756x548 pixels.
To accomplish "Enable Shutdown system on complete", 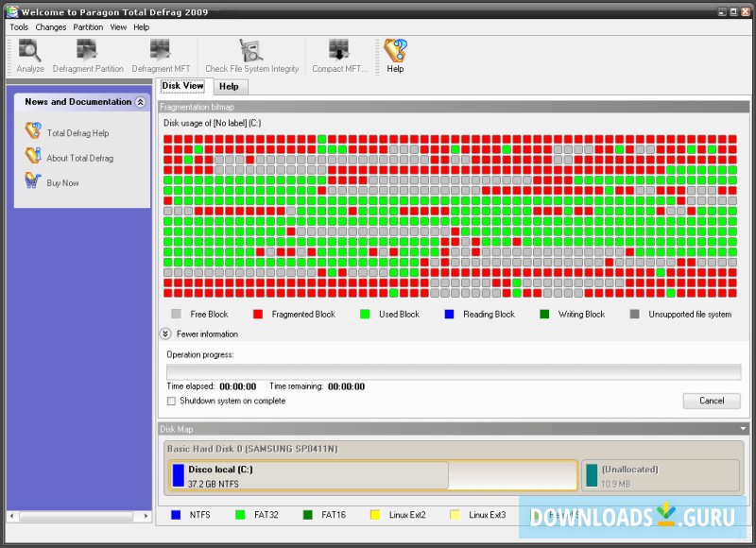I will pos(171,401).
